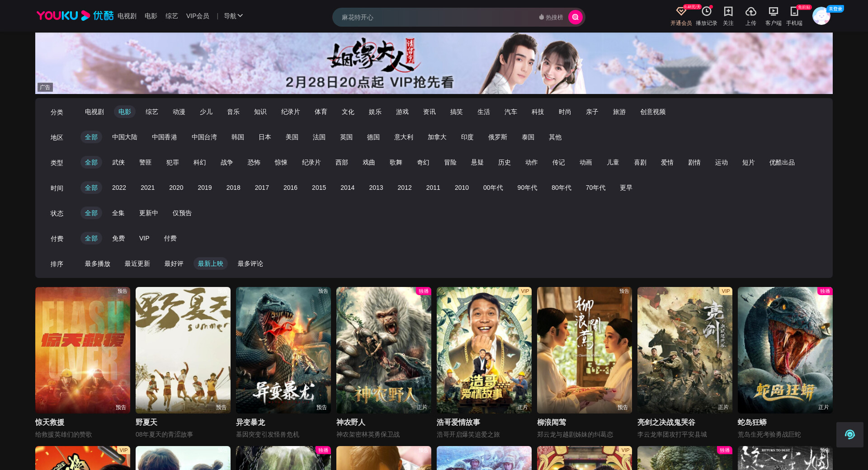
Task: Open the 蛇岛狂蟒 movie poster
Action: [785, 350]
